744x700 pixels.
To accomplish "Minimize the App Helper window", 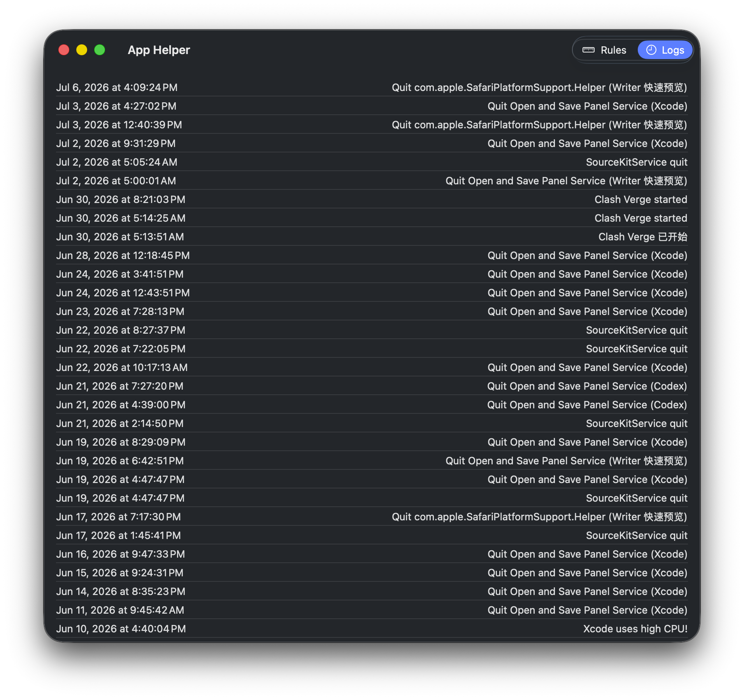I will click(82, 50).
